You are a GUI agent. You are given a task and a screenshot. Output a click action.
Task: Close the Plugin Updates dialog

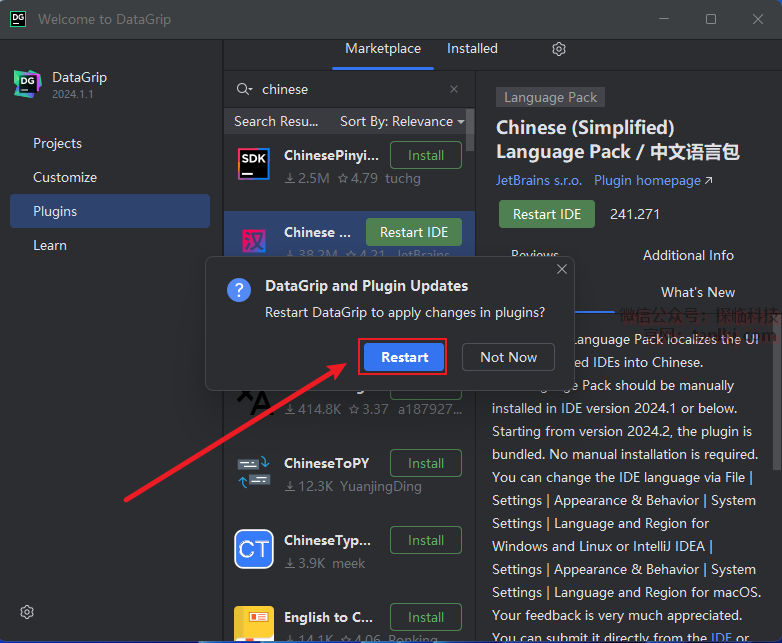point(562,269)
